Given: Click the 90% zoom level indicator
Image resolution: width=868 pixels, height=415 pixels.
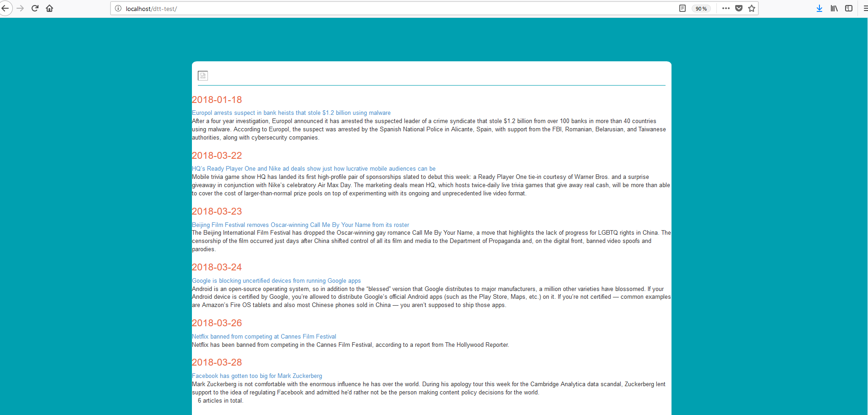Looking at the screenshot, I should point(701,9).
